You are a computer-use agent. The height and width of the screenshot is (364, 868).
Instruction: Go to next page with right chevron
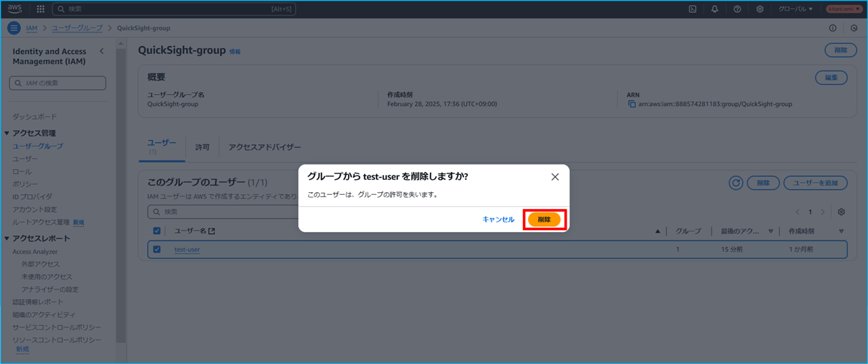click(823, 212)
